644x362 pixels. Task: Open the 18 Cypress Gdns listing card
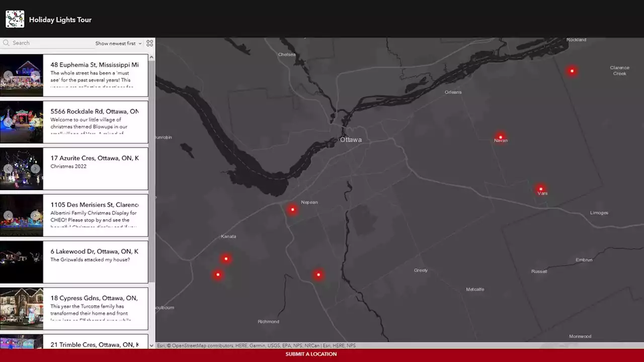pyautogui.click(x=74, y=309)
